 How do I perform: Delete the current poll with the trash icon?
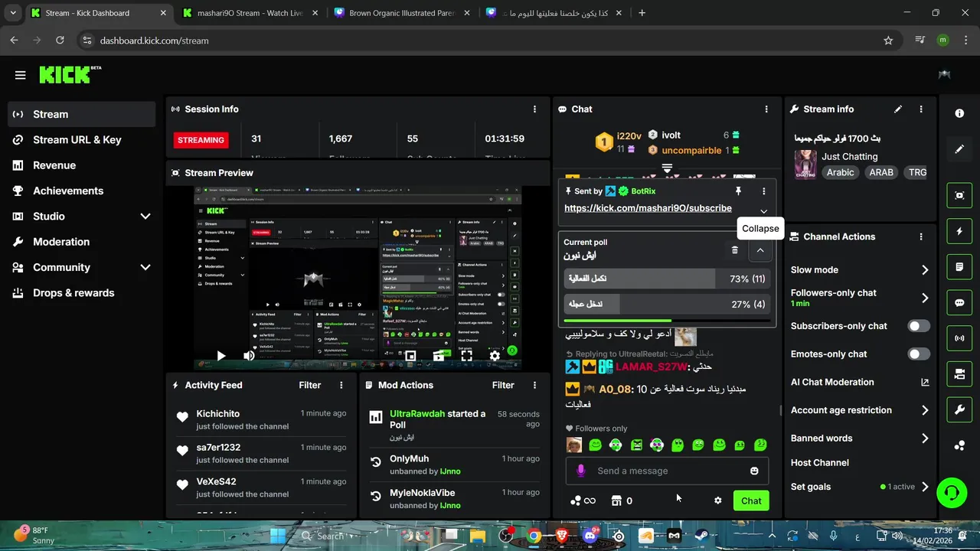point(735,250)
